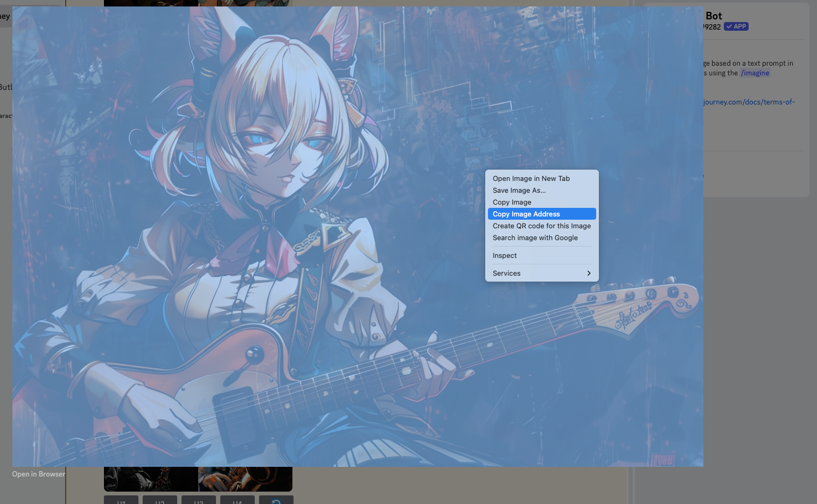Select "Save Image As..." from context menu
The image size is (817, 504).
(x=542, y=191)
